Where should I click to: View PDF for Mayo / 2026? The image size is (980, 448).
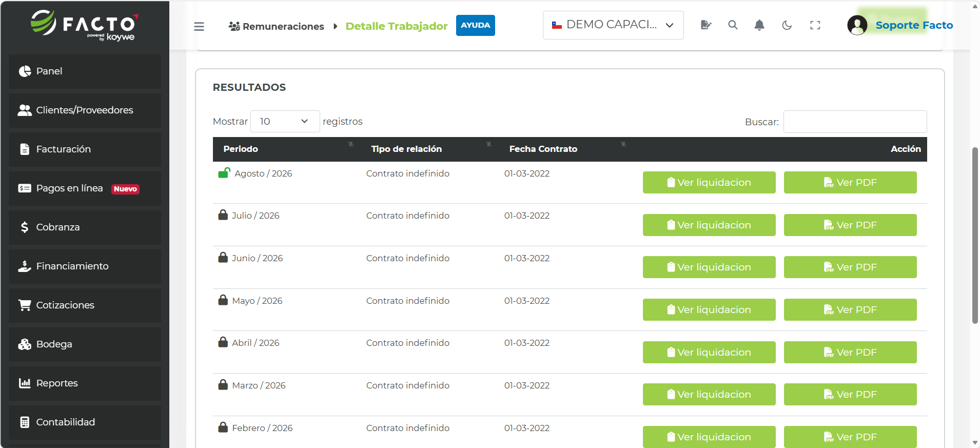850,310
